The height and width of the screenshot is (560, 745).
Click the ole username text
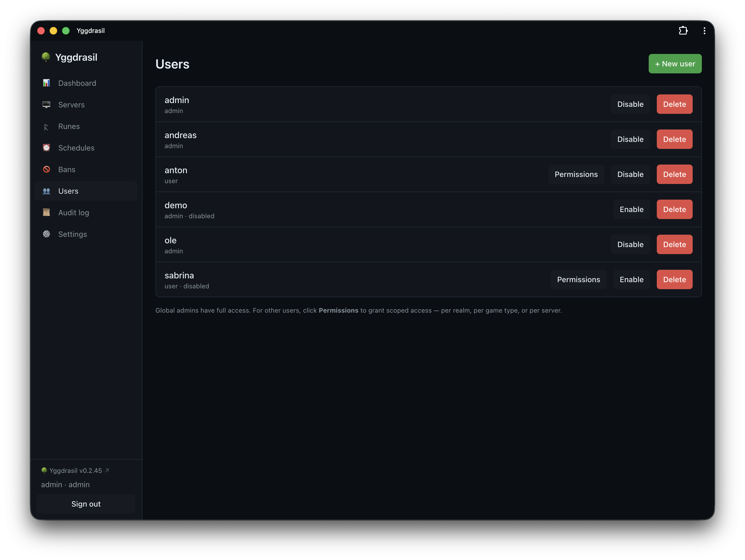(x=170, y=240)
